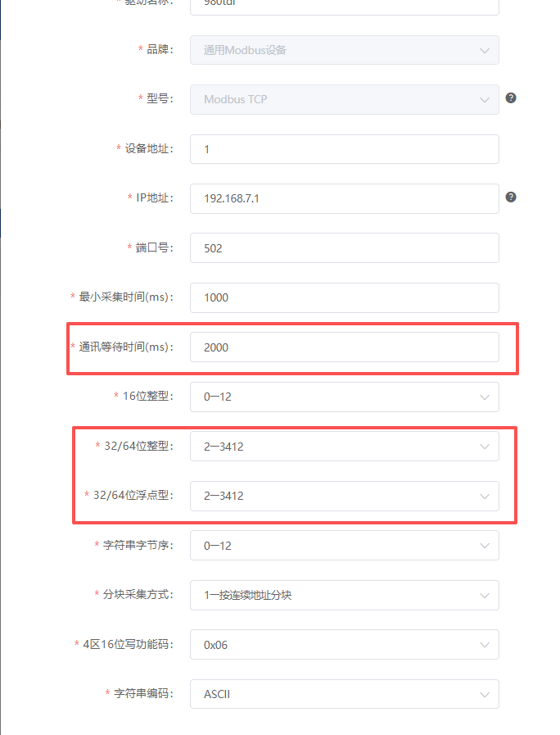Click into the IP地址 field showing 192.168.7.1
560x735 pixels.
coord(344,198)
